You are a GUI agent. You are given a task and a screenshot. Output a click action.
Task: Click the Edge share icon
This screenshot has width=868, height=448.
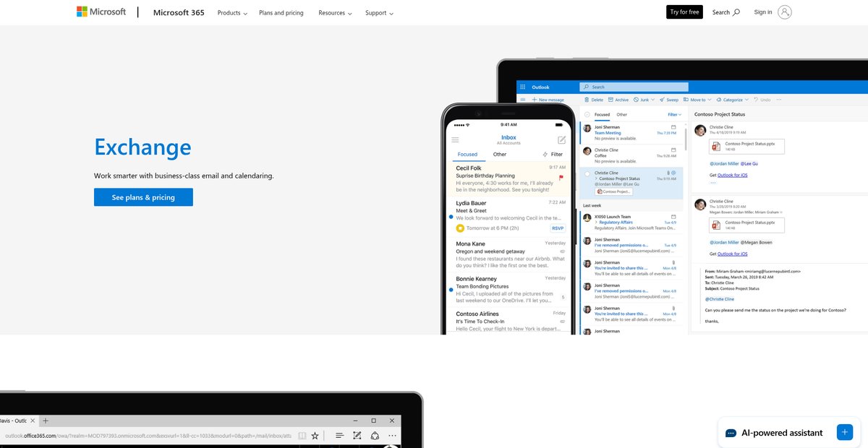point(375,436)
